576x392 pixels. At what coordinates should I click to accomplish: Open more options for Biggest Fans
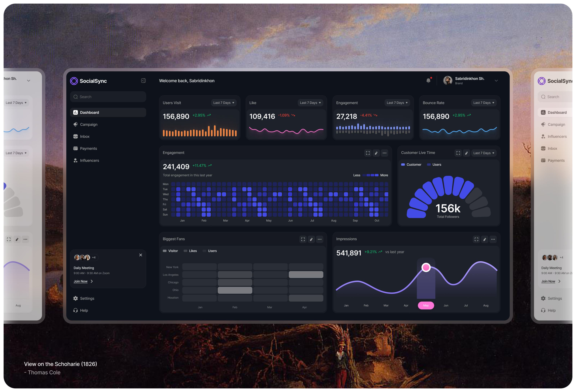coord(319,239)
